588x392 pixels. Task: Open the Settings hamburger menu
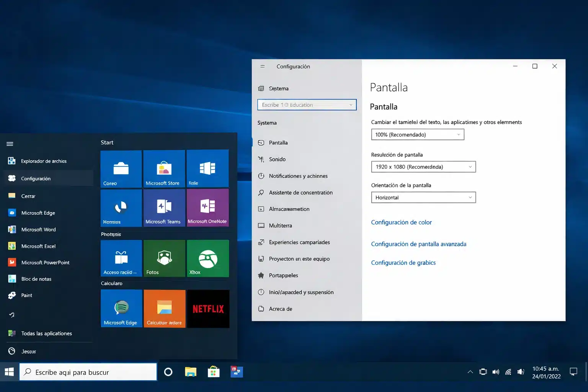[262, 66]
